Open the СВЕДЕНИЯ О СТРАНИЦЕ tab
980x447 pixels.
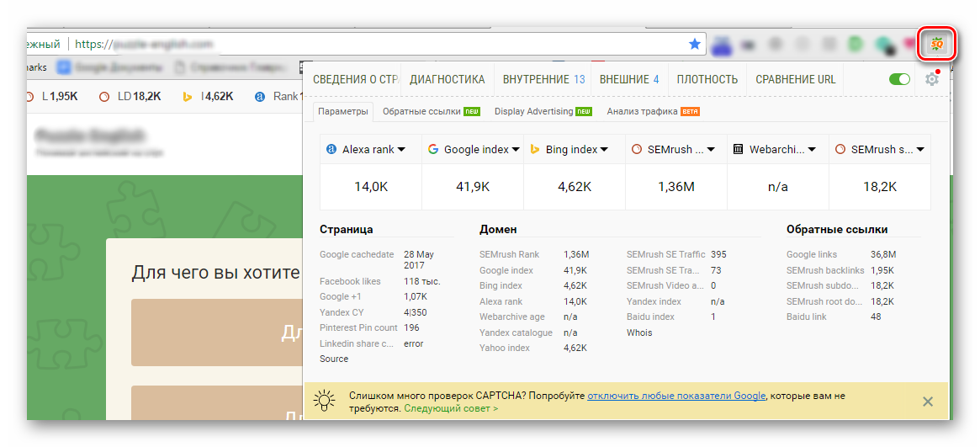pyautogui.click(x=355, y=79)
